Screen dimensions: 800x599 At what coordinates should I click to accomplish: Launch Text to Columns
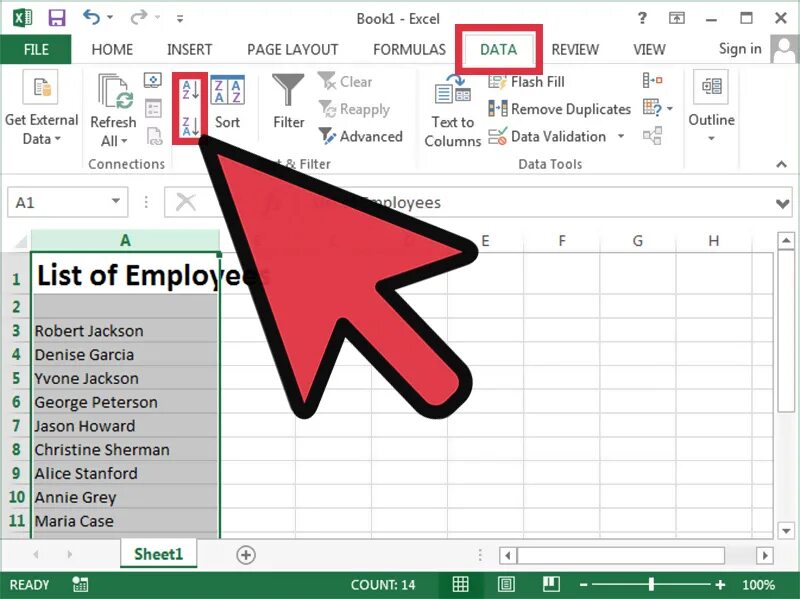point(453,111)
